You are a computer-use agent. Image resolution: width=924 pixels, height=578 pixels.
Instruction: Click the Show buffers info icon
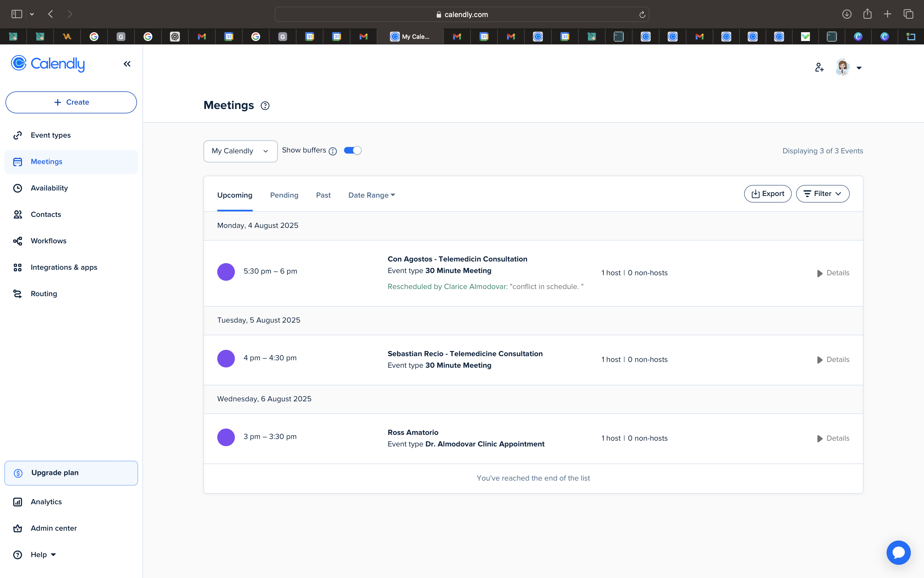pos(333,151)
